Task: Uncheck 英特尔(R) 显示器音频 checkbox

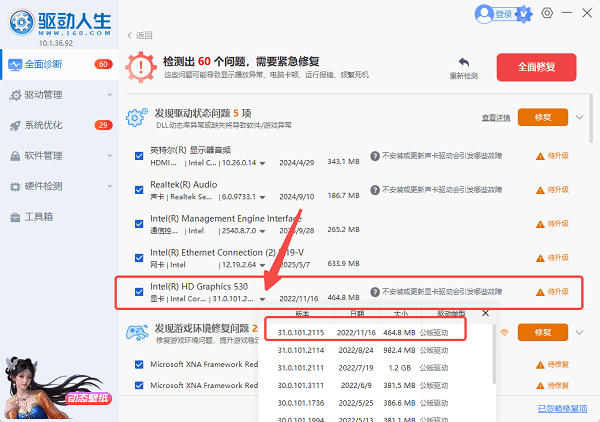Action: [139, 156]
